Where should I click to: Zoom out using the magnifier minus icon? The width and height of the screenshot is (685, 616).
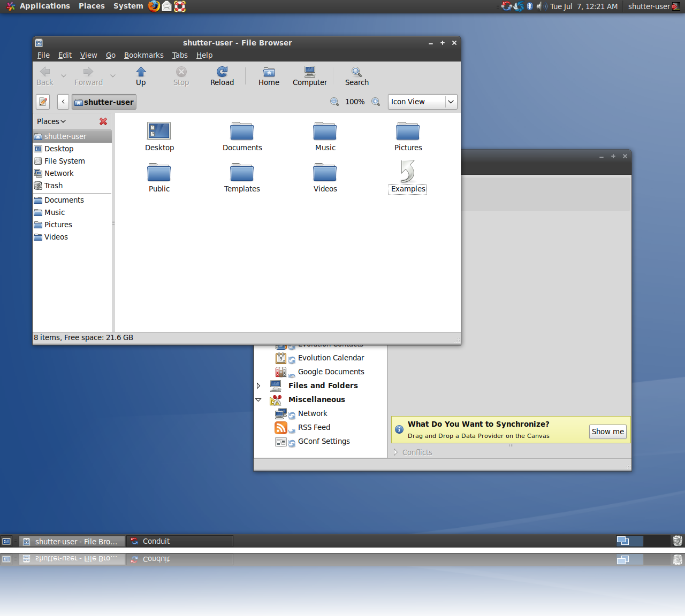[334, 102]
